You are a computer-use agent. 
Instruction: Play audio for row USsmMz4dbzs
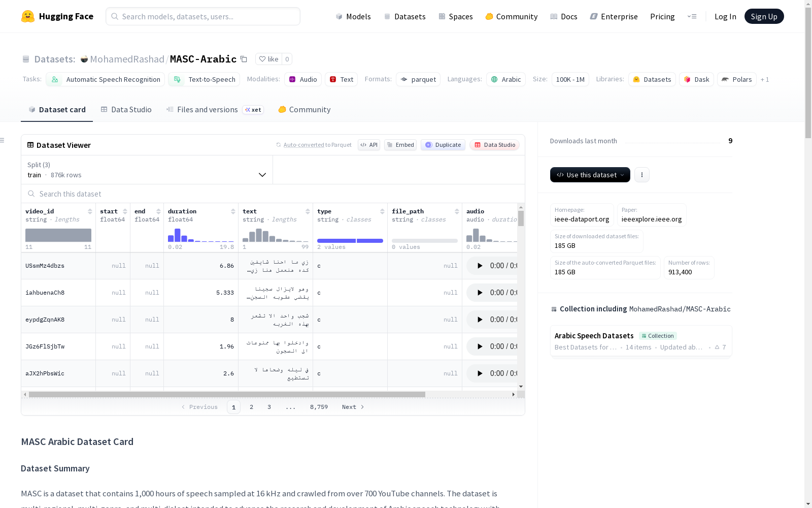pos(480,266)
